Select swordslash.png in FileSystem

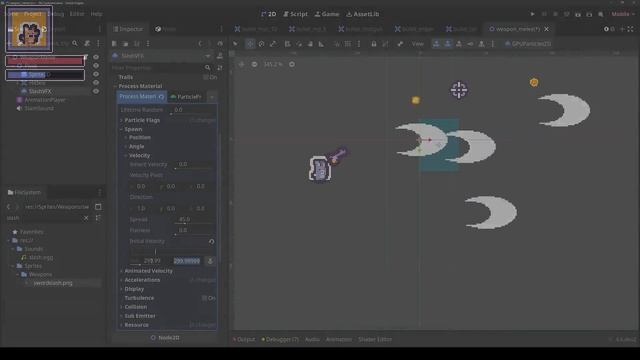(x=53, y=283)
